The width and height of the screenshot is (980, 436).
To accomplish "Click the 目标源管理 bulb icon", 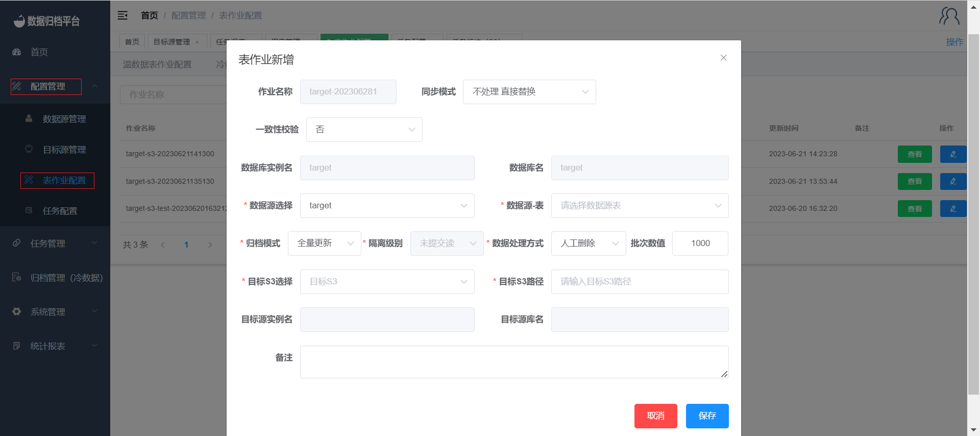I will pos(29,149).
